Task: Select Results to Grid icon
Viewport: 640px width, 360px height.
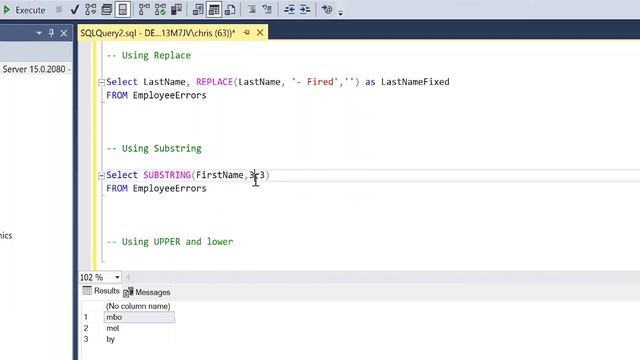Action: tap(214, 9)
